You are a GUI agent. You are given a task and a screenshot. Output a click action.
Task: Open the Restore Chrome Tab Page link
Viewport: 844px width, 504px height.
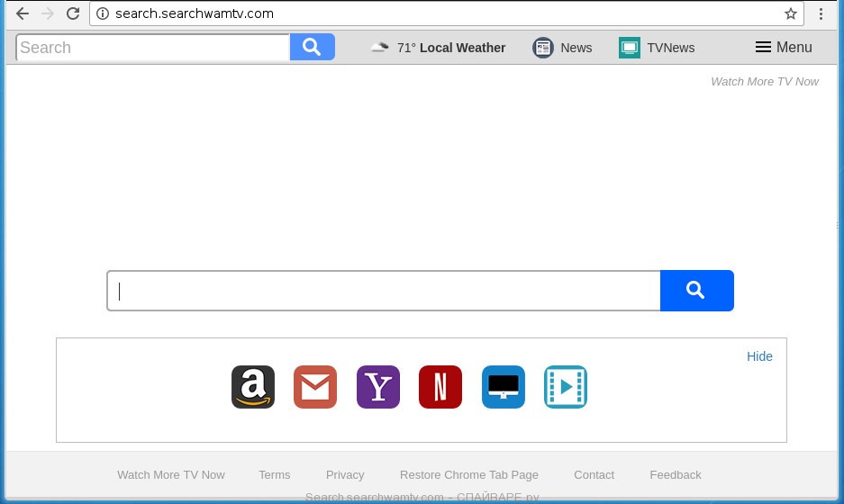[x=468, y=475]
